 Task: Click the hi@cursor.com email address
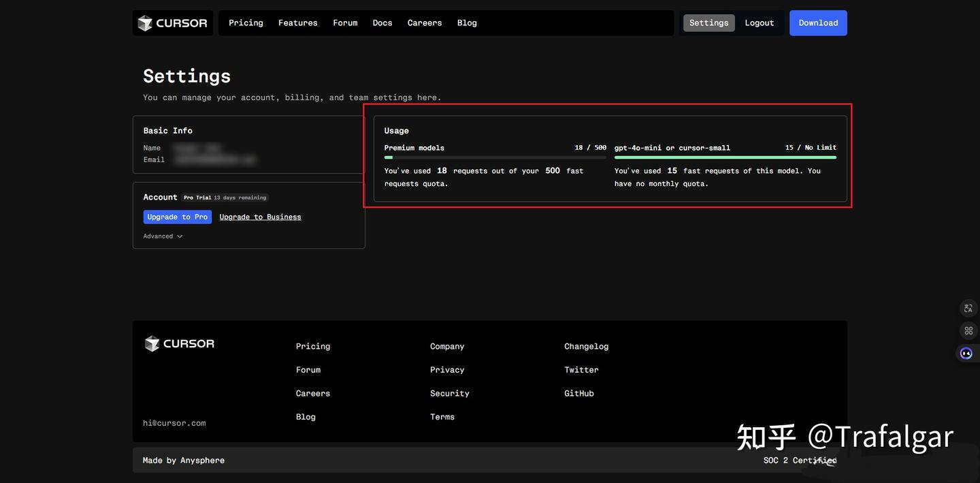[x=174, y=423]
